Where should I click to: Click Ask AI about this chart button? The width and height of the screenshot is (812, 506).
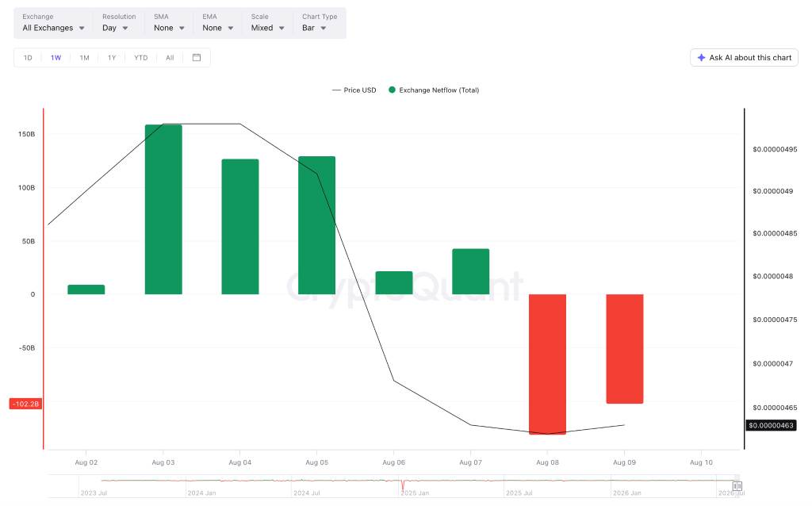[744, 57]
